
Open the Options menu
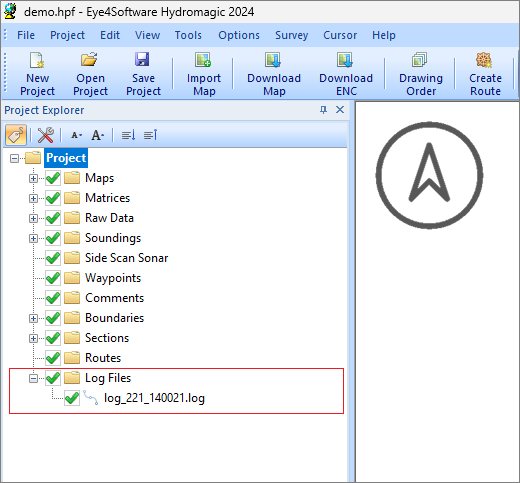pyautogui.click(x=239, y=35)
